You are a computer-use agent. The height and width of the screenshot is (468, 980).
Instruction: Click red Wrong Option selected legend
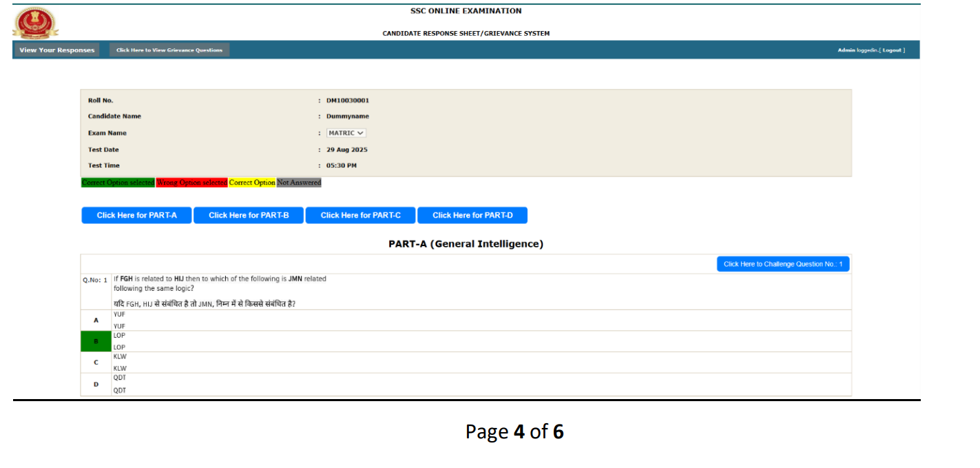(x=191, y=183)
